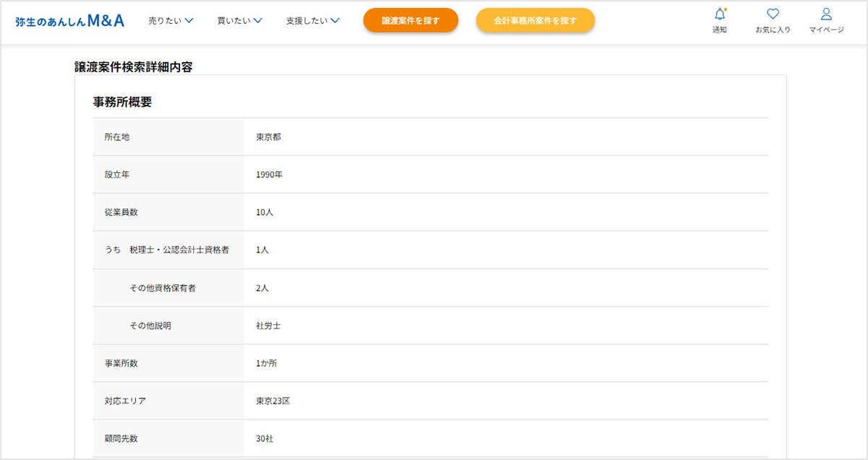
Task: Expand the 支援したい dropdown menu
Action: point(312,21)
